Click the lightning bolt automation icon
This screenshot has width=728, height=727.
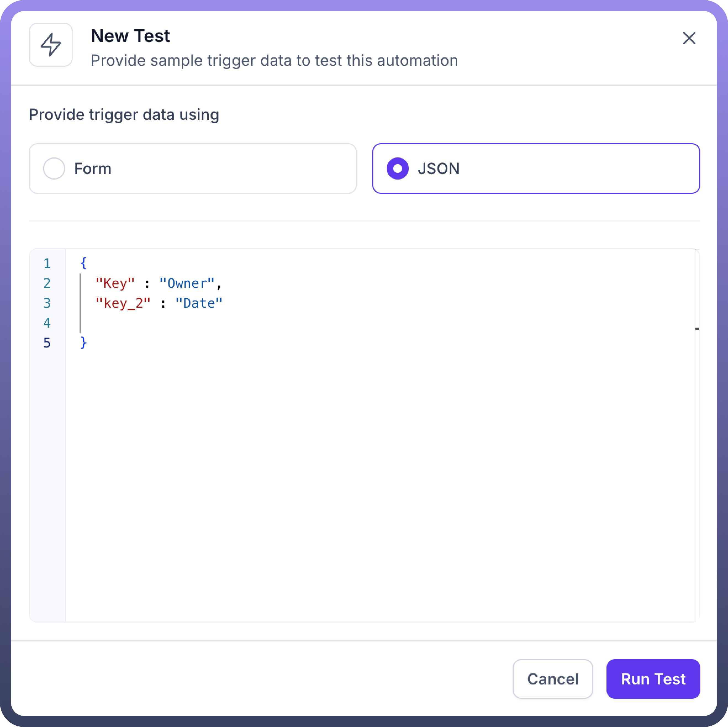51,45
